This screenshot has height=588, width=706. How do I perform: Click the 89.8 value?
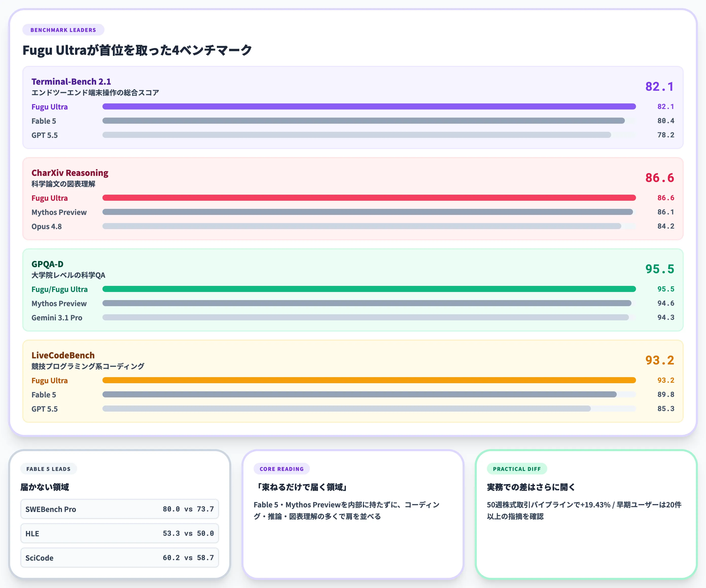[666, 394]
